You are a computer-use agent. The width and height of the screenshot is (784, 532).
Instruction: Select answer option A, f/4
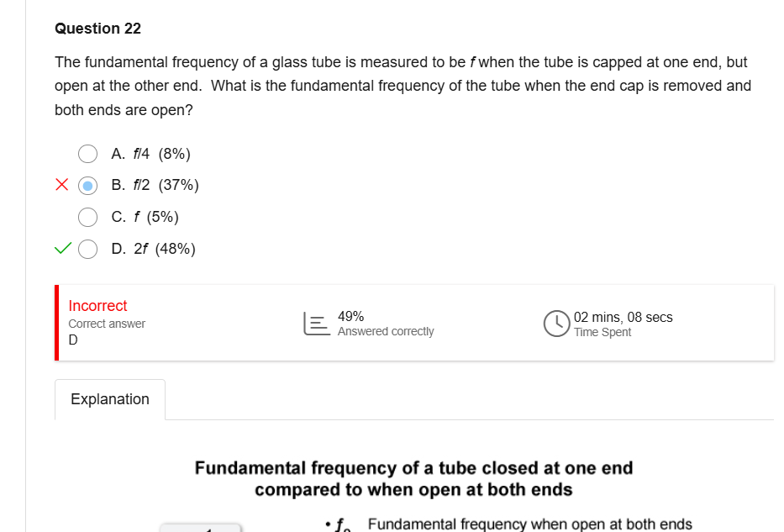pyautogui.click(x=88, y=153)
